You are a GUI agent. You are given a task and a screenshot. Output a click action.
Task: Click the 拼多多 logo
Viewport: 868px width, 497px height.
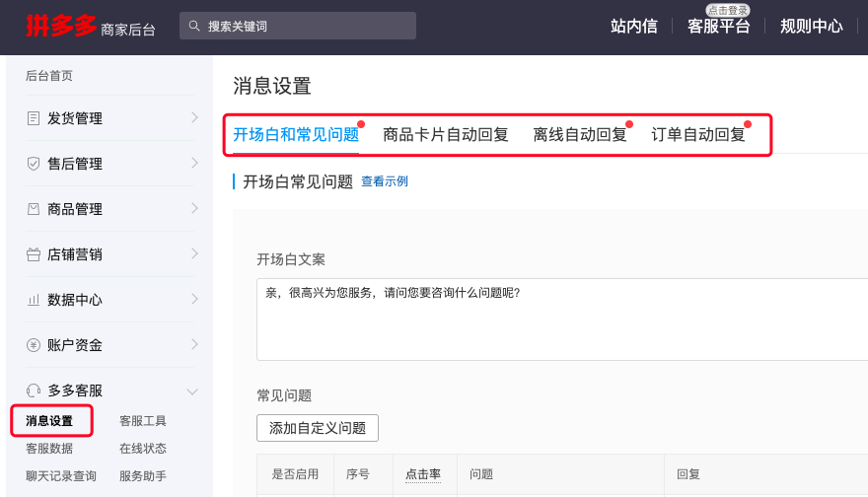click(x=61, y=26)
